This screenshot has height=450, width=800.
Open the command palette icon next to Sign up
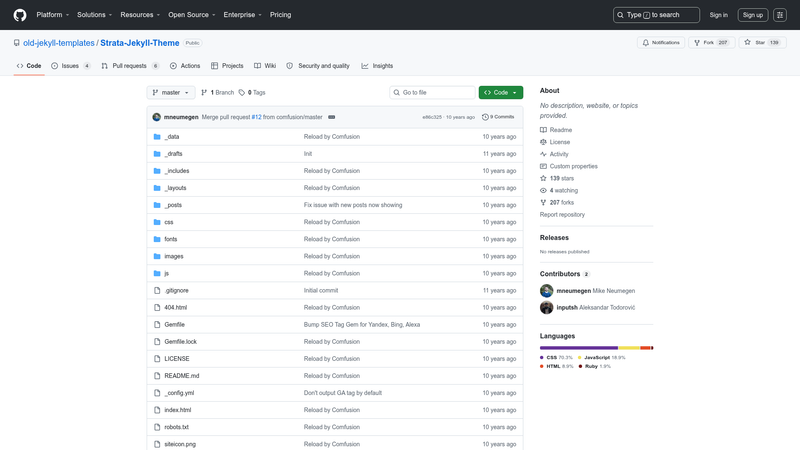(780, 15)
